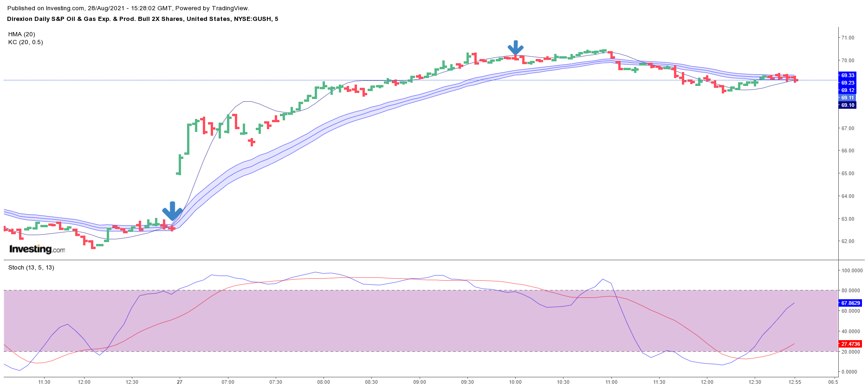Viewport: 868px width, 388px height.
Task: Select the 10:00 time axis label
Action: pos(515,382)
